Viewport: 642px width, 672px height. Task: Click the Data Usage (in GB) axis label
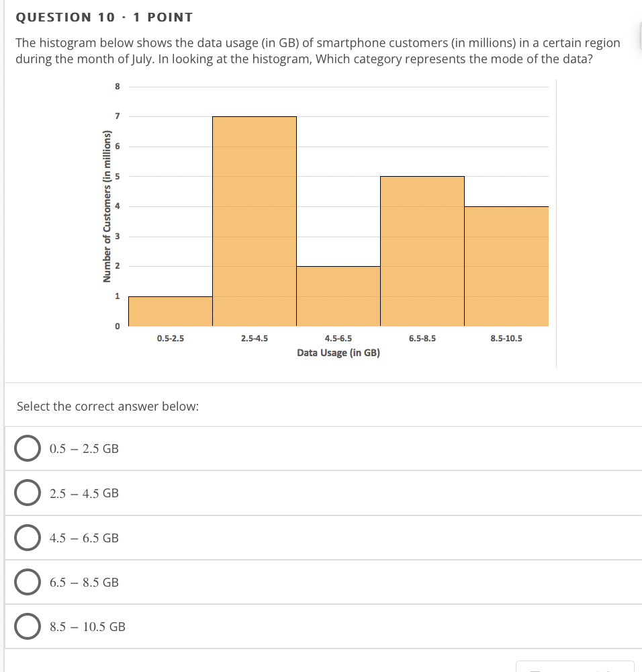(338, 352)
